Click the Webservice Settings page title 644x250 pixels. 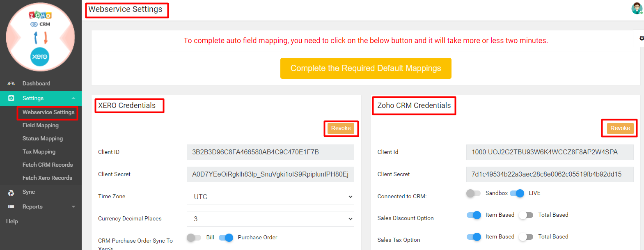(125, 9)
